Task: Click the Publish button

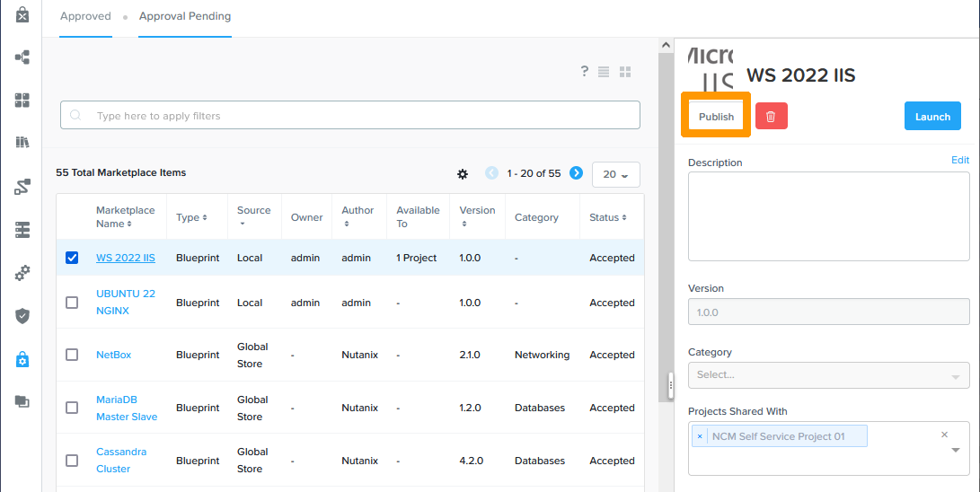Action: (x=716, y=117)
